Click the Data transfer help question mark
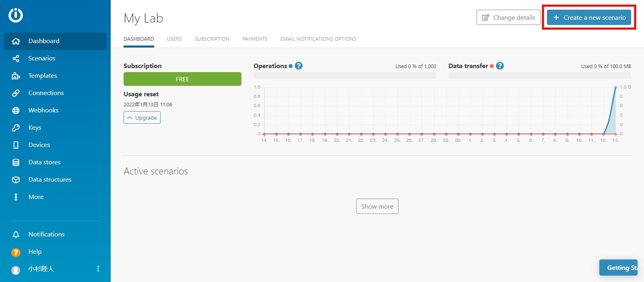 (500, 66)
